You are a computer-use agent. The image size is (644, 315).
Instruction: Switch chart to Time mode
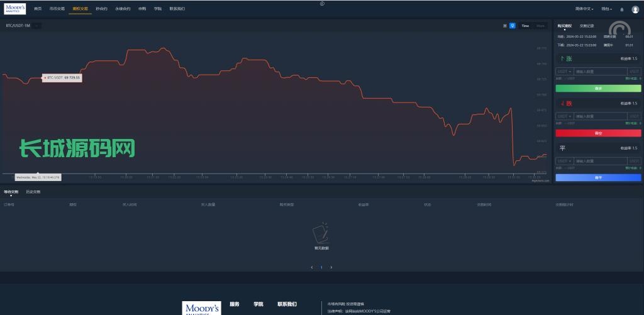coord(525,26)
